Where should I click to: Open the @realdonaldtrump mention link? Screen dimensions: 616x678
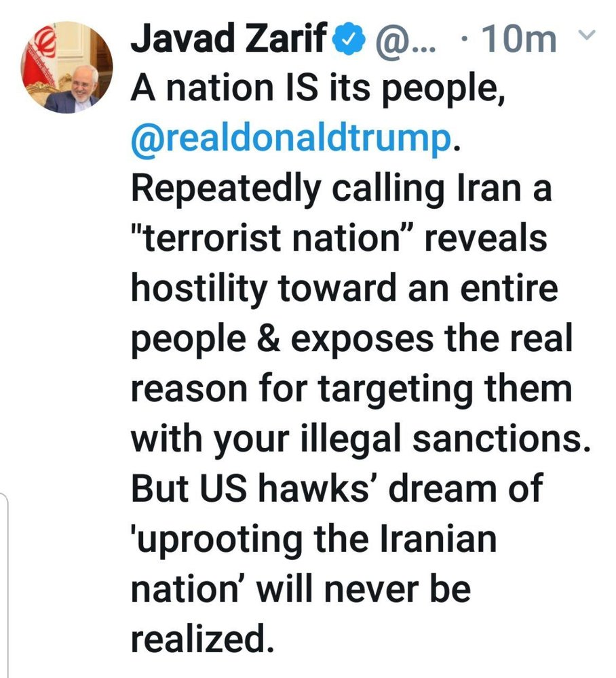pos(291,139)
